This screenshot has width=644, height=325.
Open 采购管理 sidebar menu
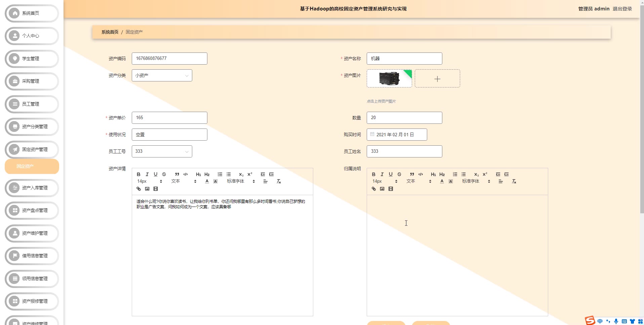[x=32, y=81]
